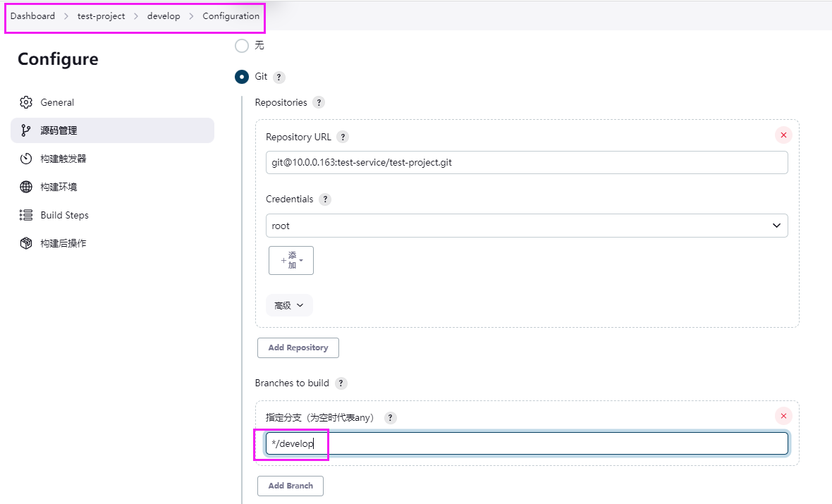This screenshot has height=504, width=832.
Task: Open the 添加 credentials dropdown button
Action: (x=291, y=261)
